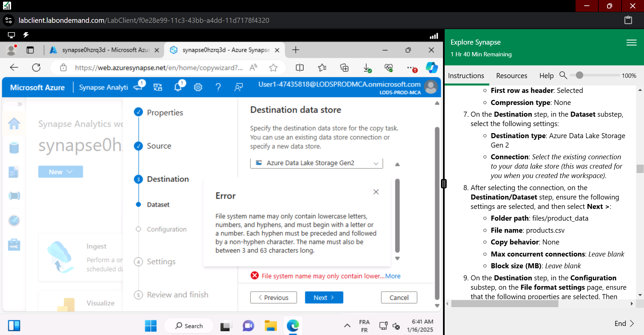Viewport: 644px width, 335px height.
Task: Open the Synapse settings gear
Action: coord(198,88)
